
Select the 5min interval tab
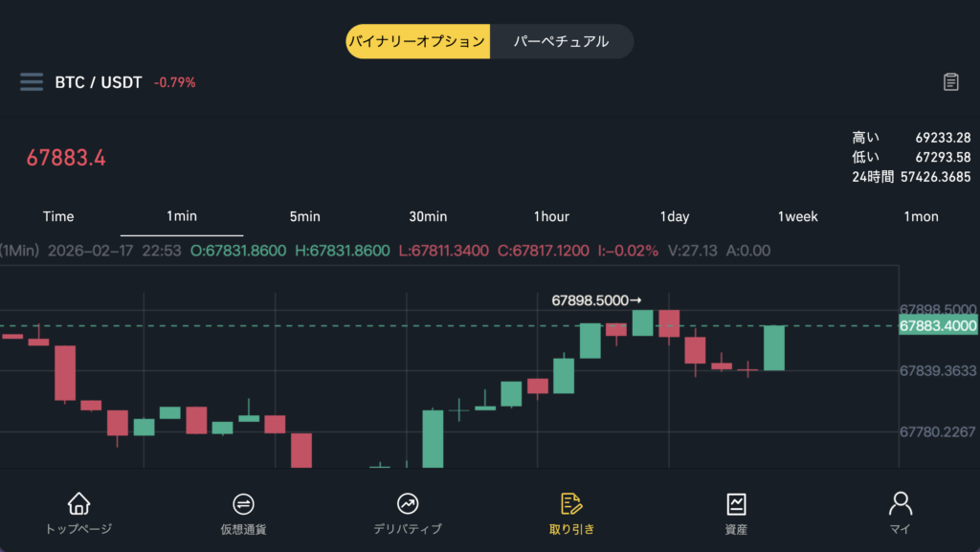point(304,216)
